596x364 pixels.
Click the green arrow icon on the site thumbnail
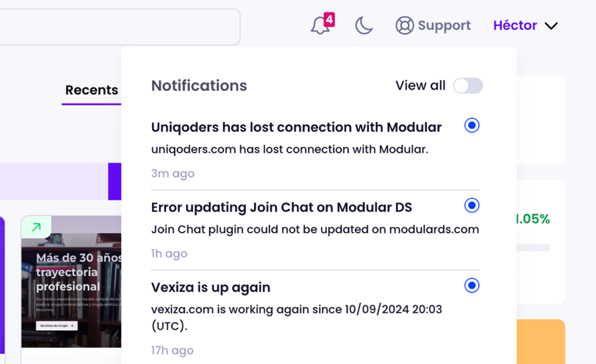36,226
